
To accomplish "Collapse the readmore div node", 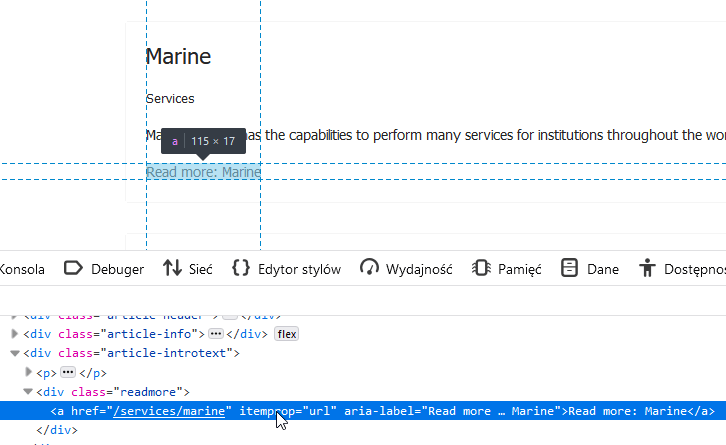I will (28, 392).
